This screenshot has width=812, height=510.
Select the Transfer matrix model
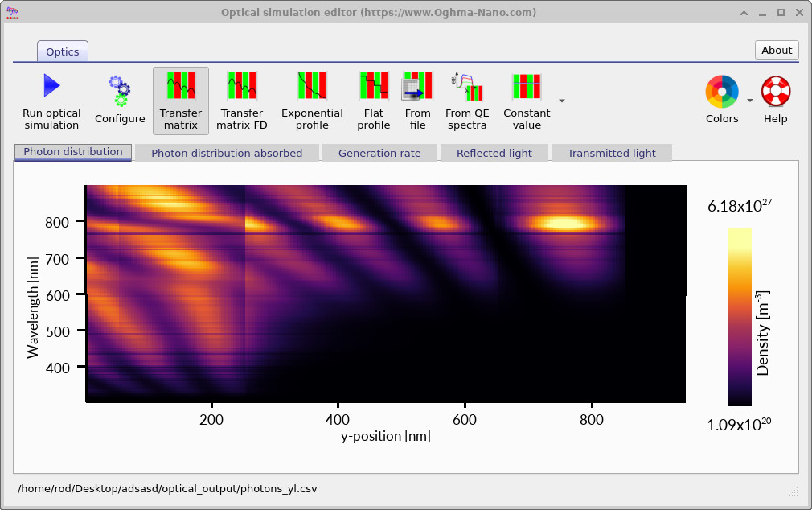(181, 101)
